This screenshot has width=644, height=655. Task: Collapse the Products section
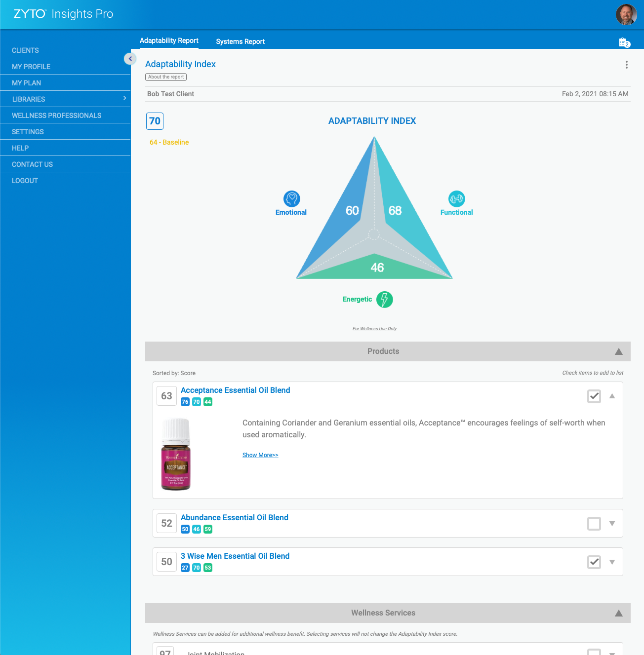(x=618, y=351)
